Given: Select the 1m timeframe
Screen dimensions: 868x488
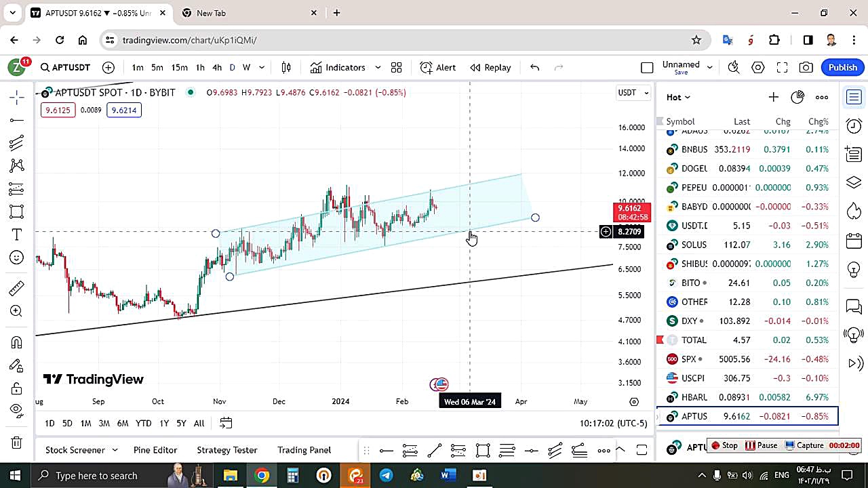Looking at the screenshot, I should [x=138, y=67].
